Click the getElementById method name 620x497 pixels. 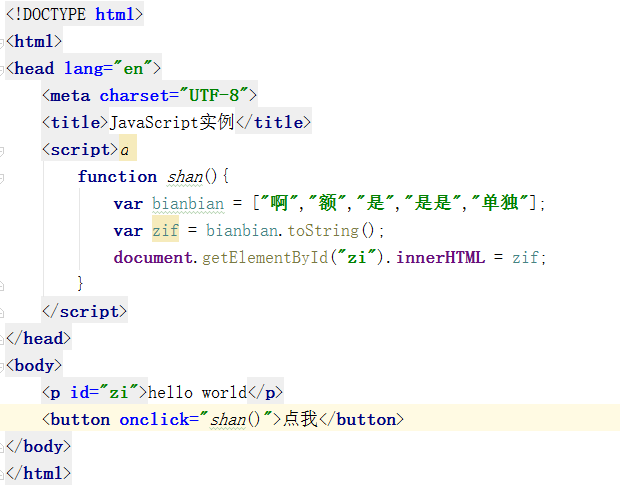[265, 258]
